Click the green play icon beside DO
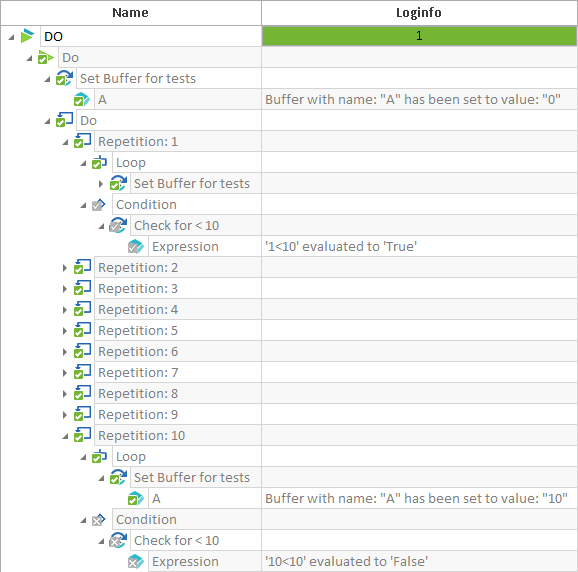Screen dimensions: 578x572 click(x=27, y=36)
